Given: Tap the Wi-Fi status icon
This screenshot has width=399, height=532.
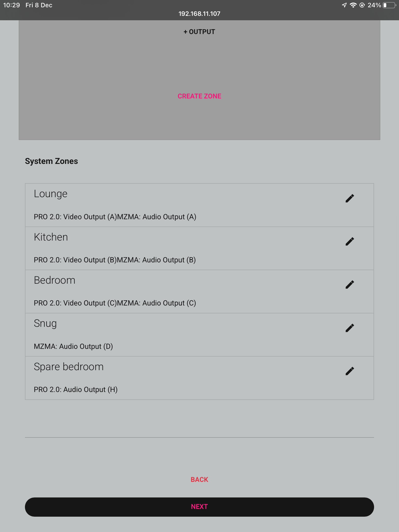Looking at the screenshot, I should (x=353, y=5).
